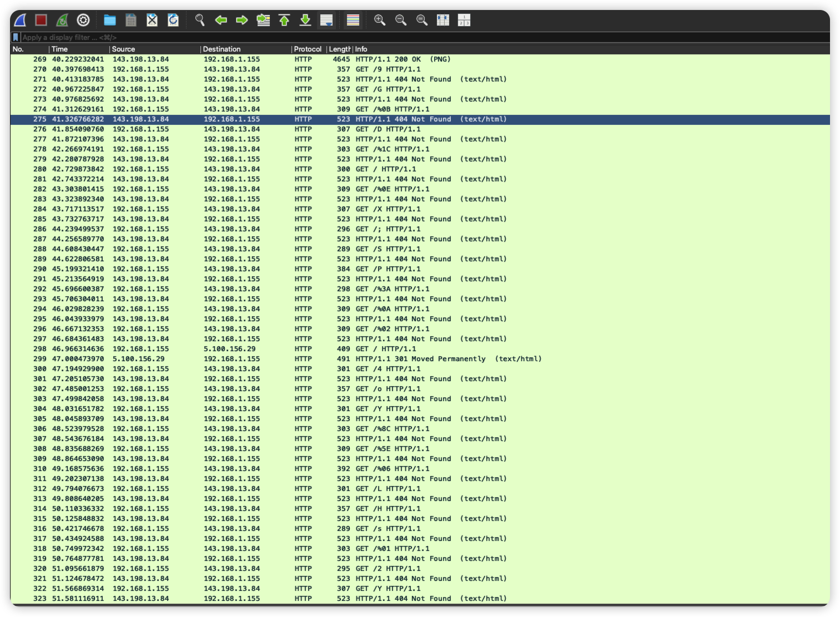Select packet 312 'GET /L HTTP/1.1'
This screenshot has height=617, width=840.
420,489
